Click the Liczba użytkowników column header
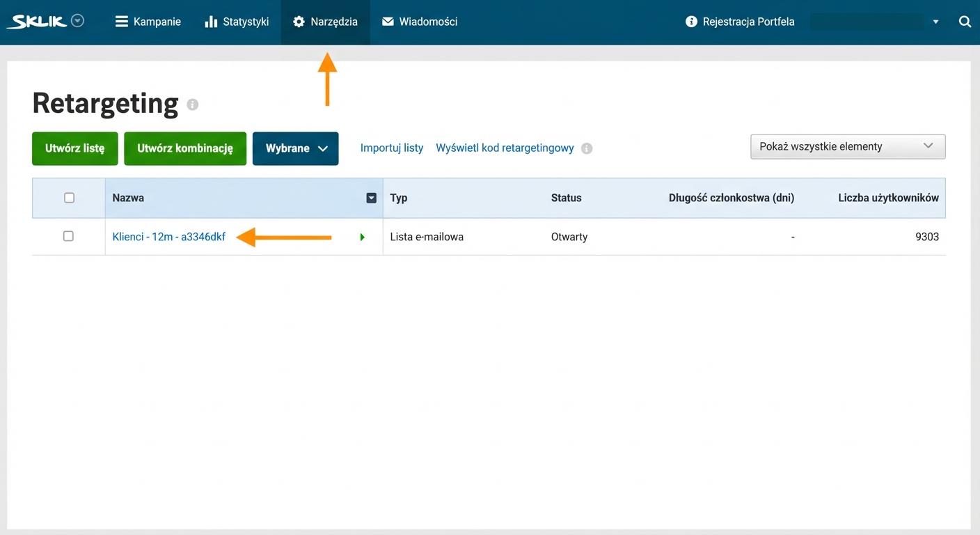Screen dimensions: 980x535 tap(889, 198)
